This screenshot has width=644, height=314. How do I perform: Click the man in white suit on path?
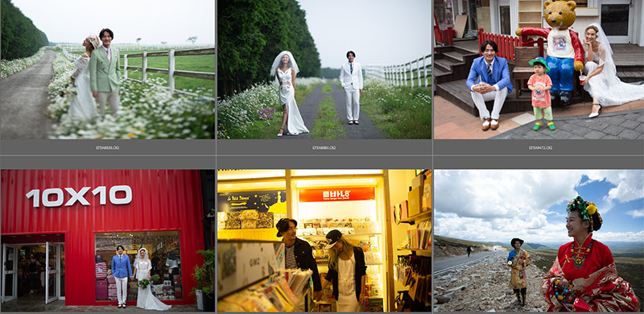pos(351,88)
